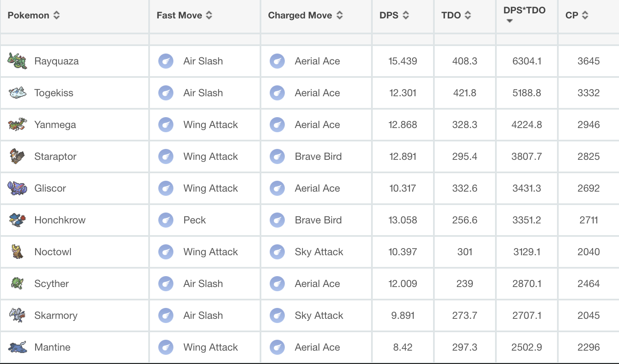Sort table by Fast Move column
Viewport: 619px width, 364px height.
point(184,15)
